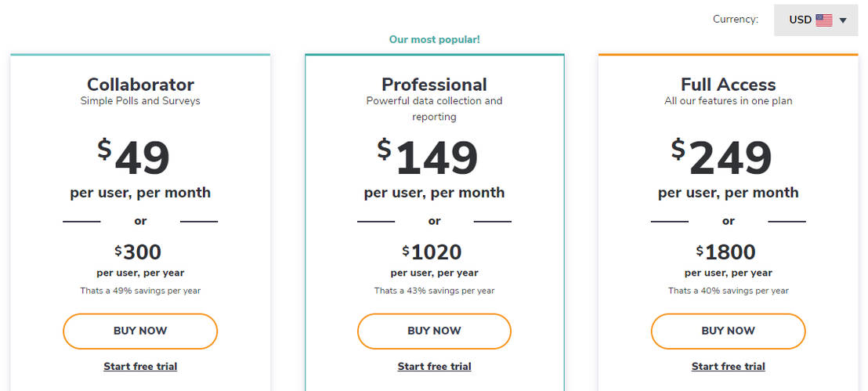Start free trial of the Collaborator plan
868x391 pixels.
tap(140, 366)
